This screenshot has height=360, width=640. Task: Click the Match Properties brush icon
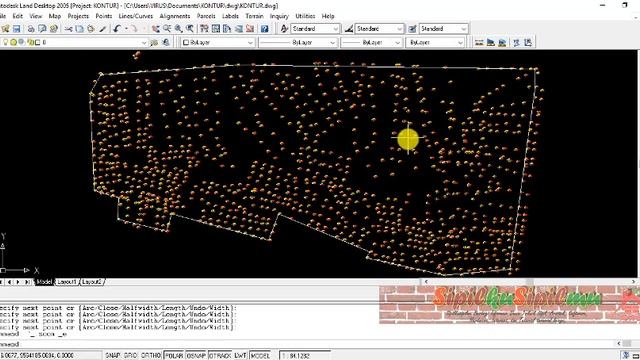tap(102, 29)
